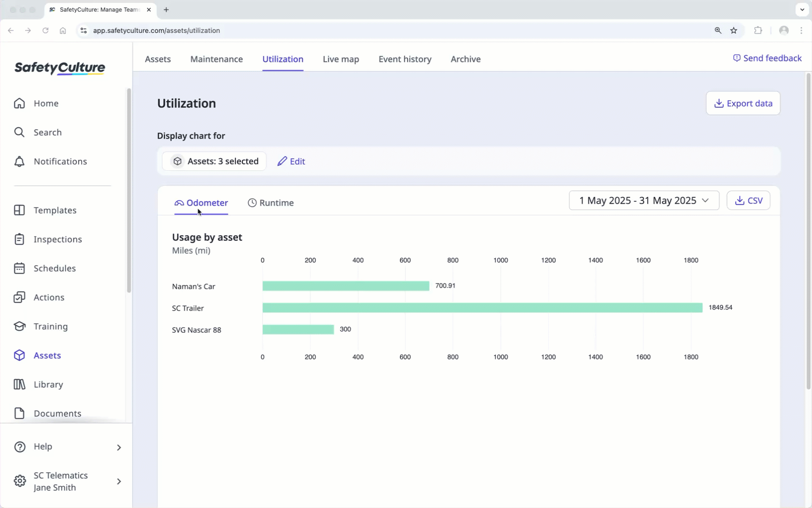Click the Assets: 3 selected chip
This screenshot has width=812, height=508.
pos(214,161)
